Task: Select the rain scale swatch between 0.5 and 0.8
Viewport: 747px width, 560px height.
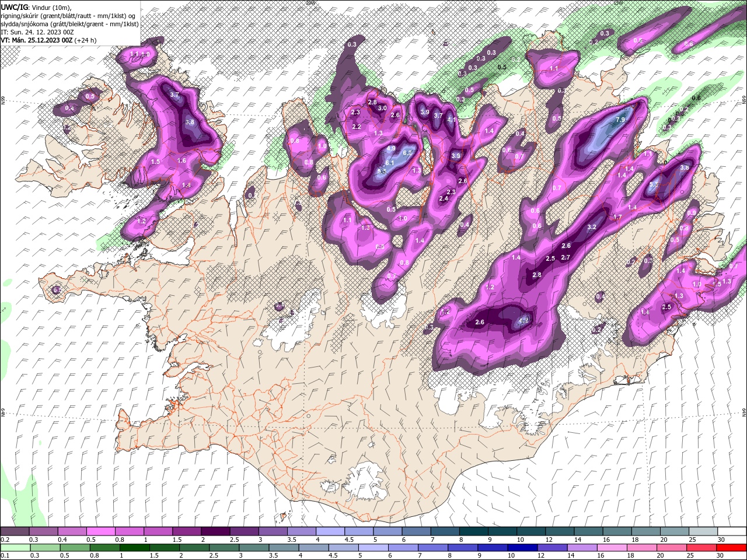Action: click(x=75, y=547)
